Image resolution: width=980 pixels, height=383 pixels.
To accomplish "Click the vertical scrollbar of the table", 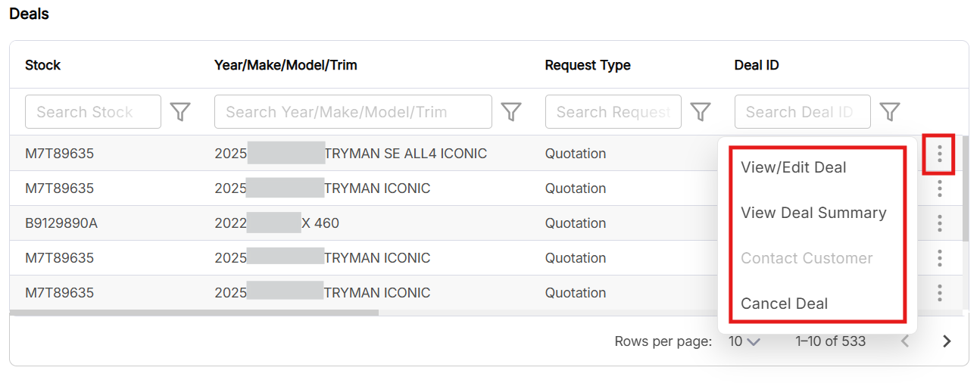I will tap(965, 189).
